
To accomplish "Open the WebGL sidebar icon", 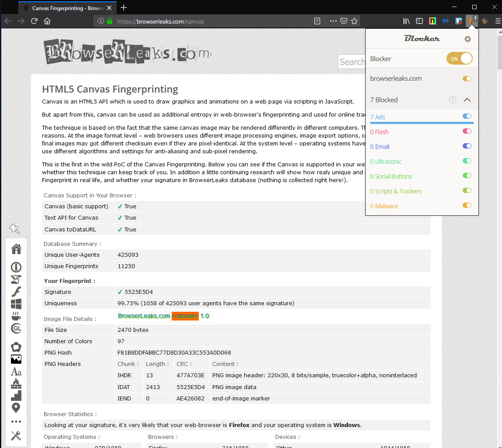I will tap(16, 328).
